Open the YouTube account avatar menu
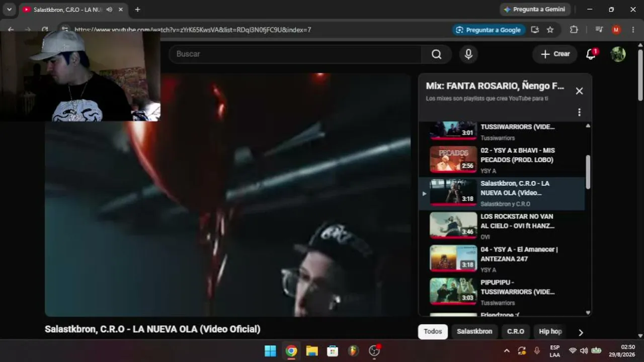 click(618, 54)
